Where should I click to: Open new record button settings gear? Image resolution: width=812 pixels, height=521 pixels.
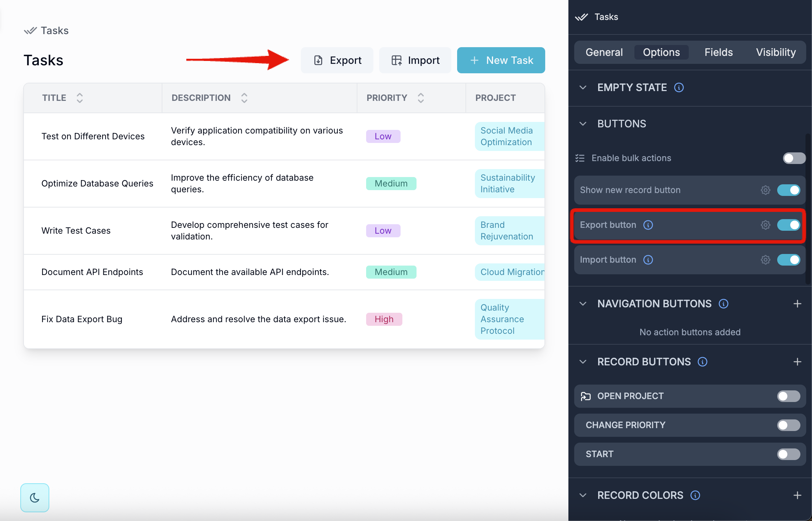[x=765, y=190]
